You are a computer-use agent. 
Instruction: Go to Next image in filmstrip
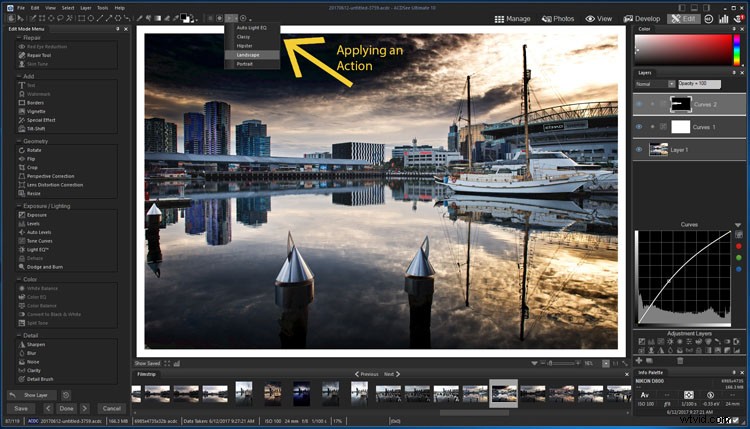tap(392, 374)
